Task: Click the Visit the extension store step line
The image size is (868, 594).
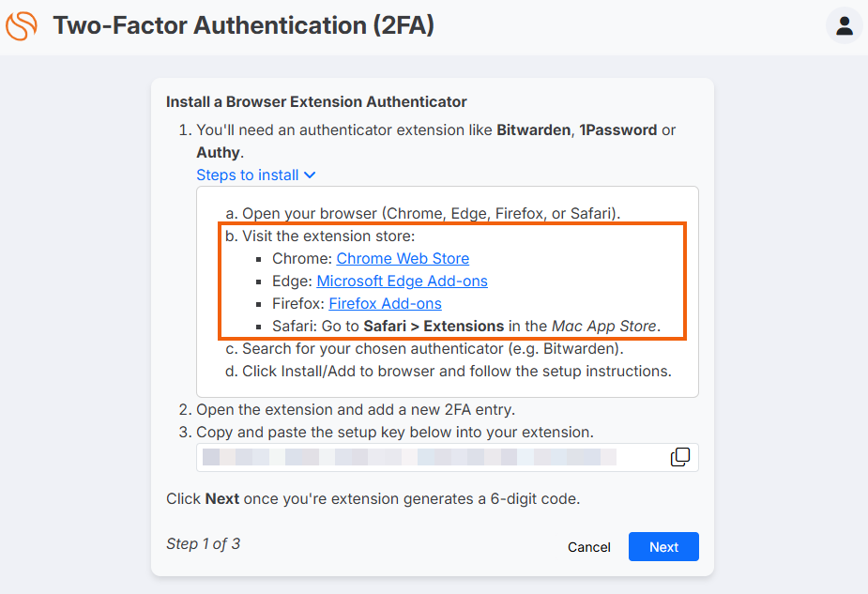Action: pyautogui.click(x=320, y=236)
